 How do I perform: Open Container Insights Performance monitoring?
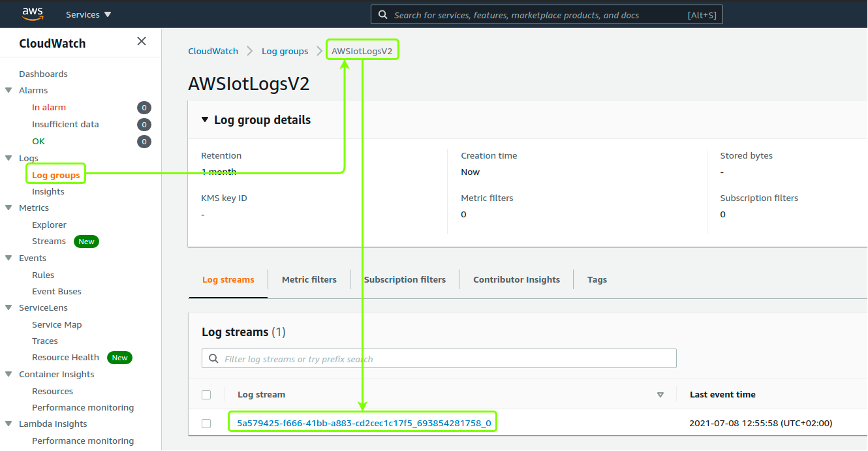click(x=83, y=407)
